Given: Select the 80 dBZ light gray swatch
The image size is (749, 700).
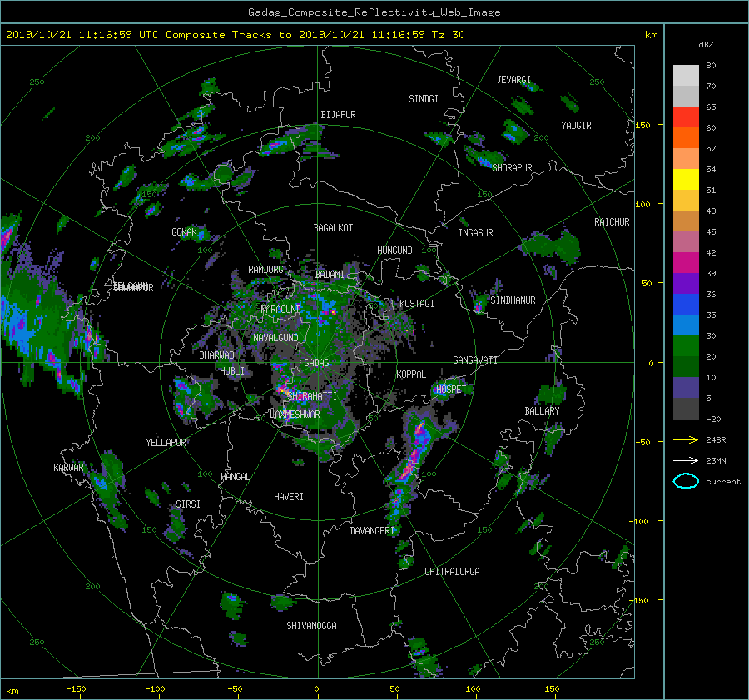Looking at the screenshot, I should [686, 75].
